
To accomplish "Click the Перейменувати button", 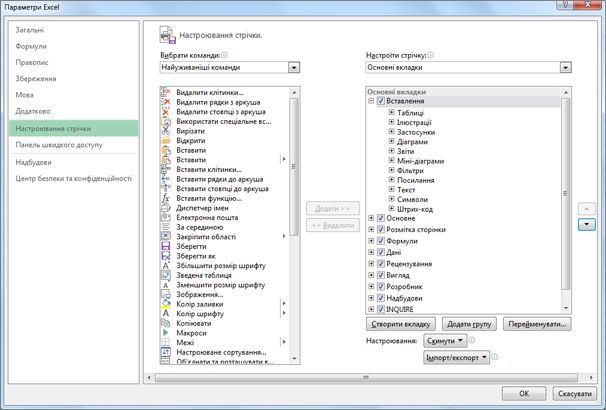I will [537, 324].
